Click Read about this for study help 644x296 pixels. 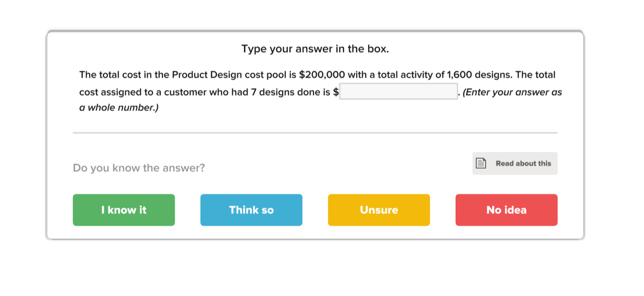pyautogui.click(x=515, y=163)
